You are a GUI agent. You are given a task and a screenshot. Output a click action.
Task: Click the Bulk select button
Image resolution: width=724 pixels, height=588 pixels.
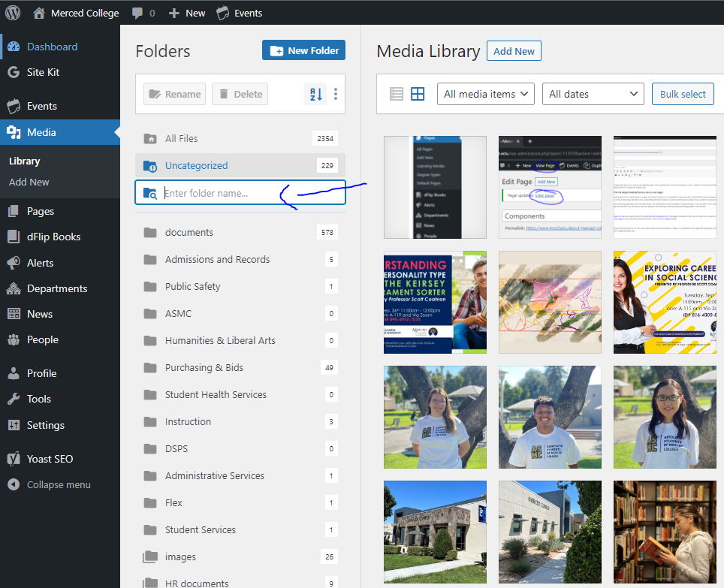pyautogui.click(x=683, y=94)
